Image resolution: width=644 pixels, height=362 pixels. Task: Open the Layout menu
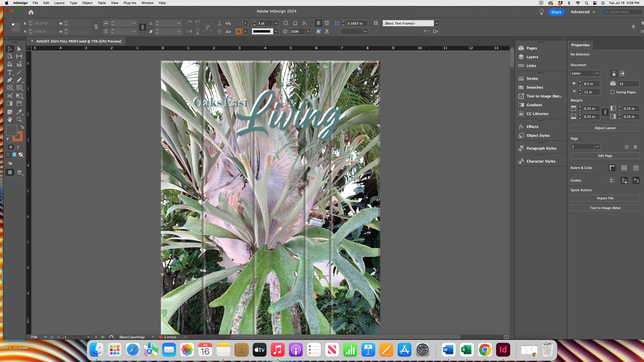(x=59, y=3)
